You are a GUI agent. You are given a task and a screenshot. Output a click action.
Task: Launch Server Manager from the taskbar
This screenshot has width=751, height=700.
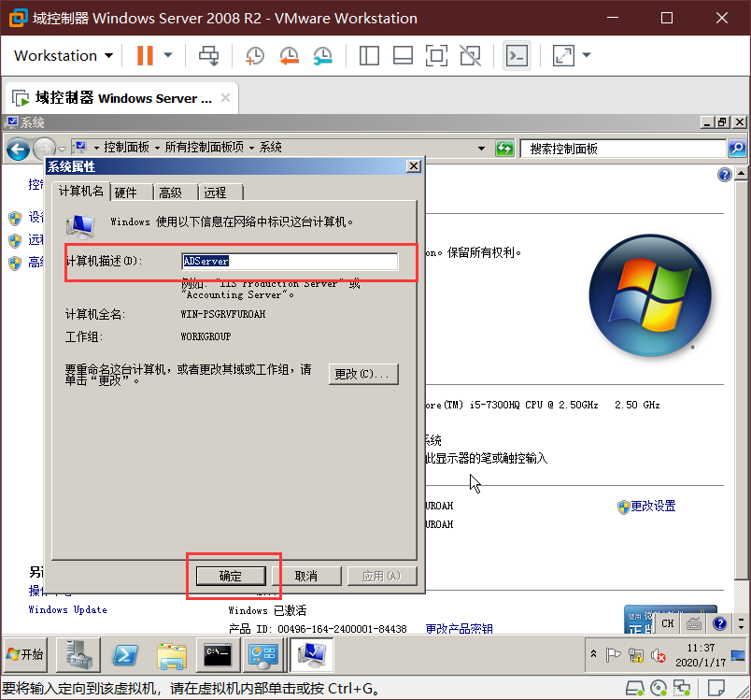[x=78, y=654]
